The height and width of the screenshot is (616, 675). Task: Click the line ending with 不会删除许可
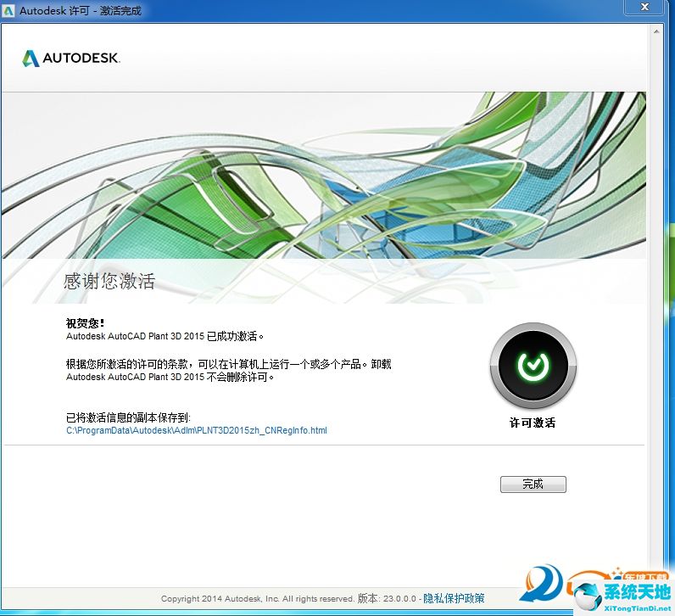point(170,377)
